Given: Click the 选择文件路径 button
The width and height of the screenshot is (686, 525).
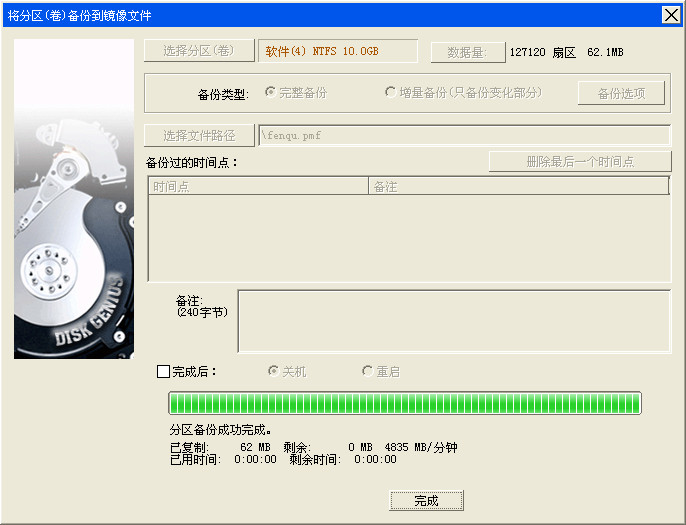Looking at the screenshot, I should click(x=199, y=136).
